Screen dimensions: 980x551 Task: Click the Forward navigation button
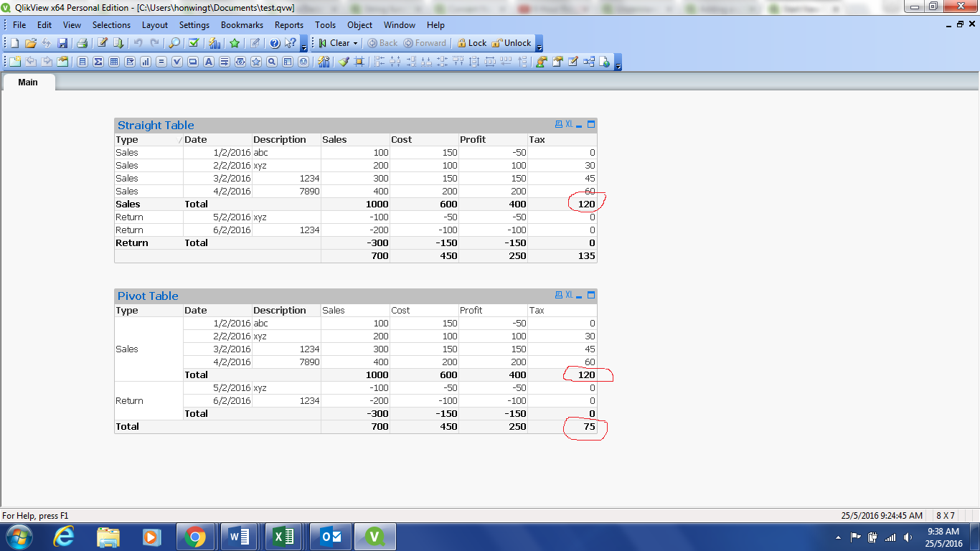425,43
